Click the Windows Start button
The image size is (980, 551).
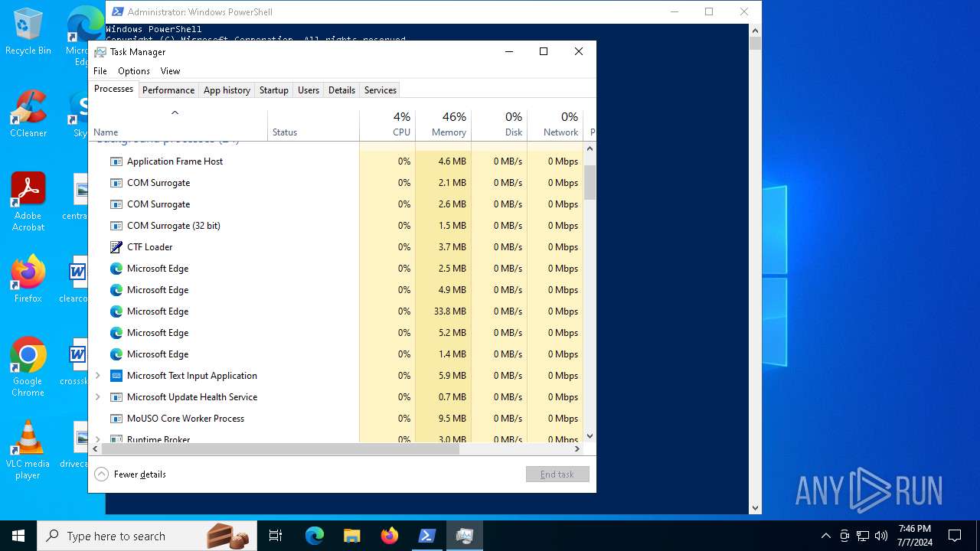(18, 536)
